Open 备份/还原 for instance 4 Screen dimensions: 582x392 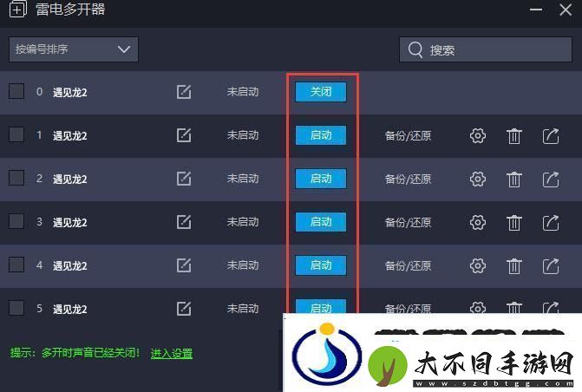(408, 265)
